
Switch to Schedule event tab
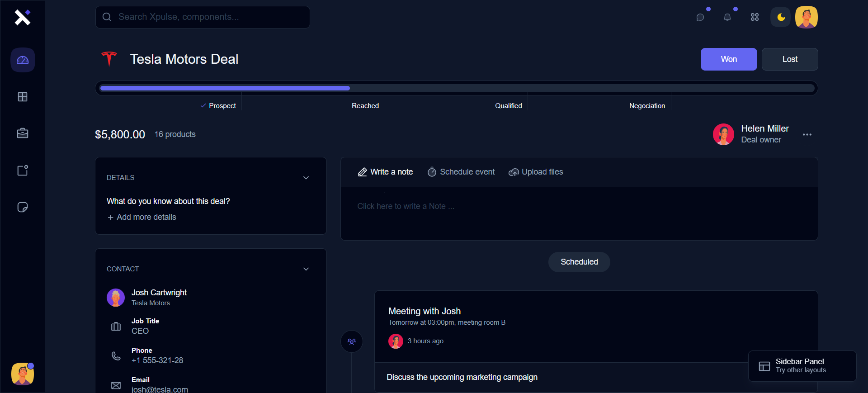[x=461, y=172]
